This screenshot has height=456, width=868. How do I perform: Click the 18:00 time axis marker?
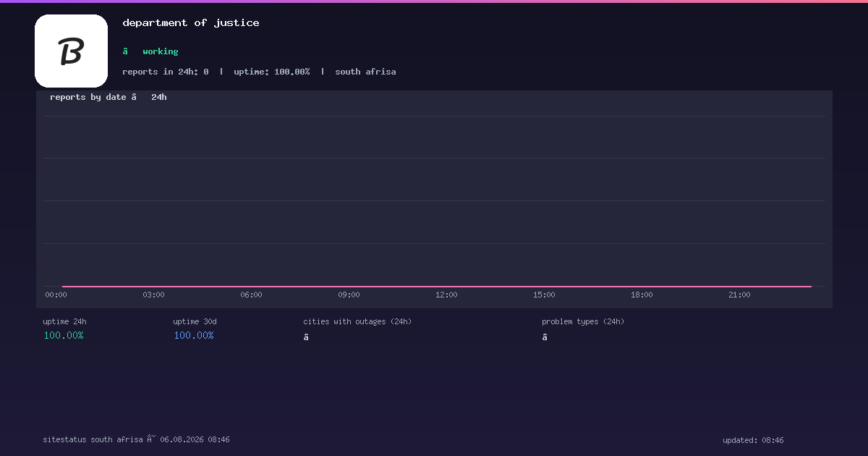pos(642,295)
